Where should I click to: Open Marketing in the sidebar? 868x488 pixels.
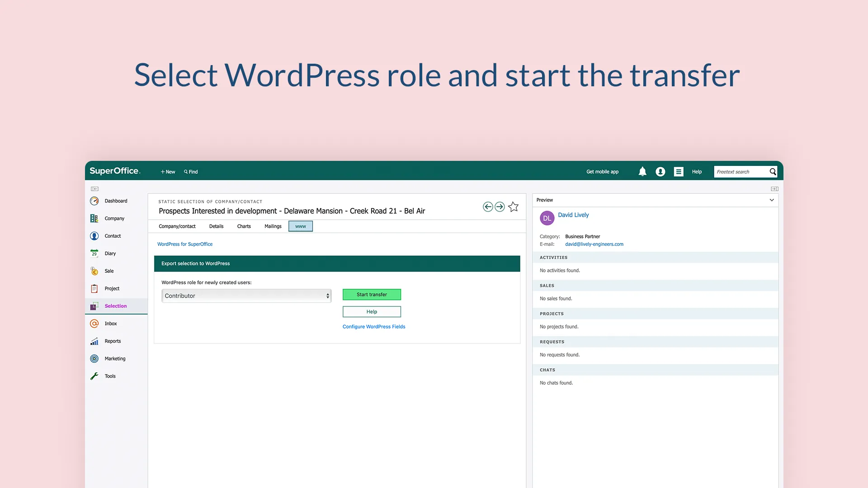tap(115, 359)
